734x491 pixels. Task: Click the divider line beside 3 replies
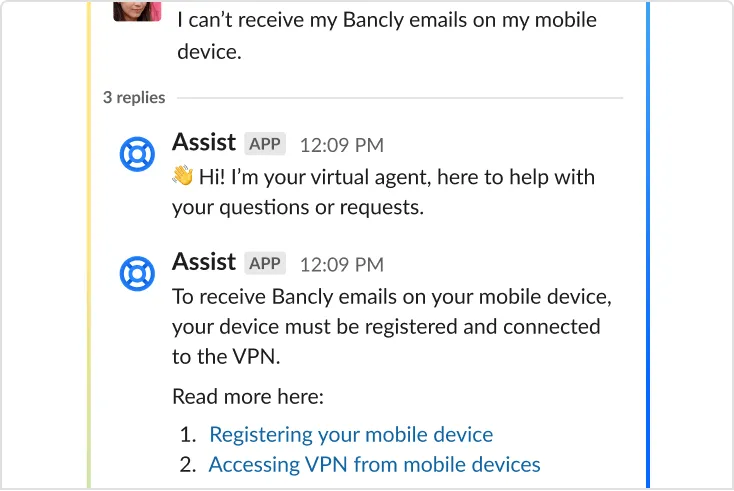coord(398,98)
